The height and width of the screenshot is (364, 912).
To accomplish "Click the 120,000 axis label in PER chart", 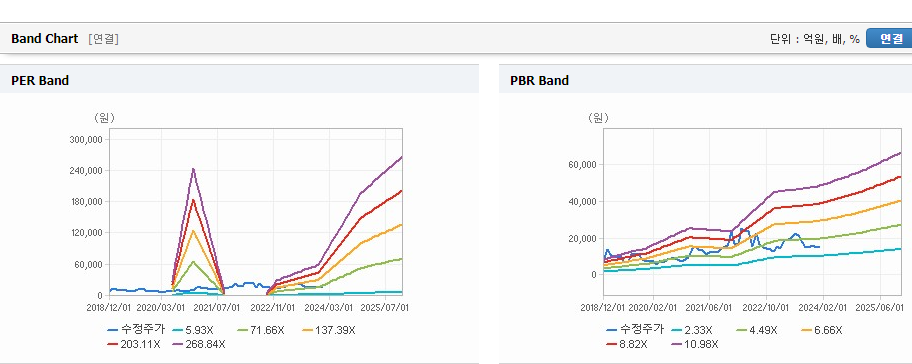I will (86, 233).
